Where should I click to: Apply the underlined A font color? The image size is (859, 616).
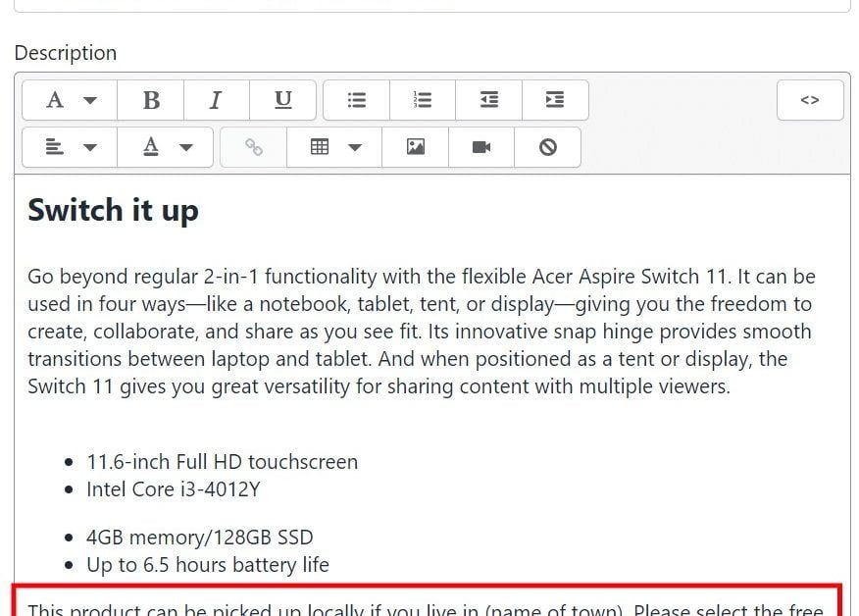click(151, 147)
